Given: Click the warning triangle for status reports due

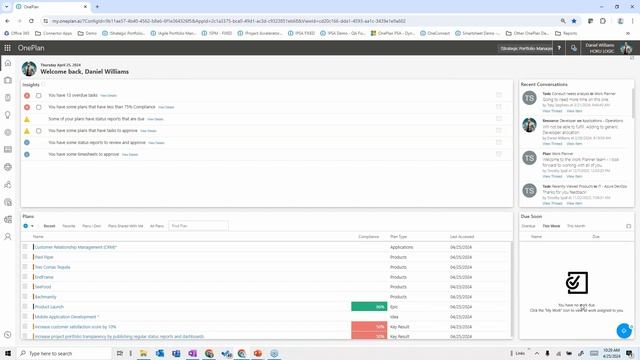Looking at the screenshot, I should [x=27, y=119].
